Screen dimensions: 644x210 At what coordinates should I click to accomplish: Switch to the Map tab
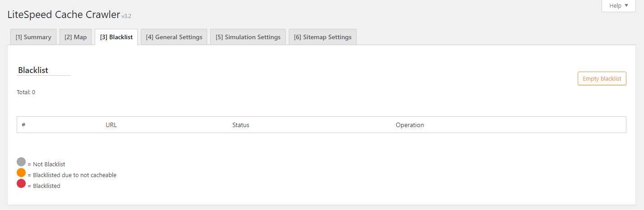(x=75, y=37)
